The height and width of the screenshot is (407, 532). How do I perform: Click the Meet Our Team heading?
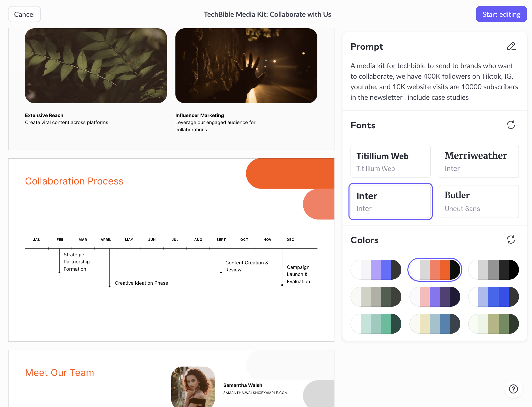point(60,373)
